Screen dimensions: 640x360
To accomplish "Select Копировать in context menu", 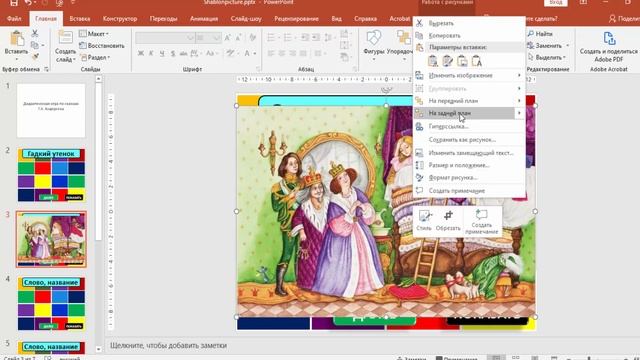I will tap(469, 36).
